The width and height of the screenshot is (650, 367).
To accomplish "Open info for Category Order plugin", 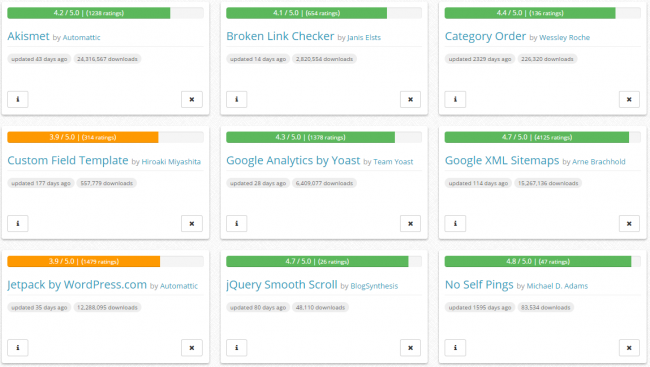I will click(x=455, y=100).
